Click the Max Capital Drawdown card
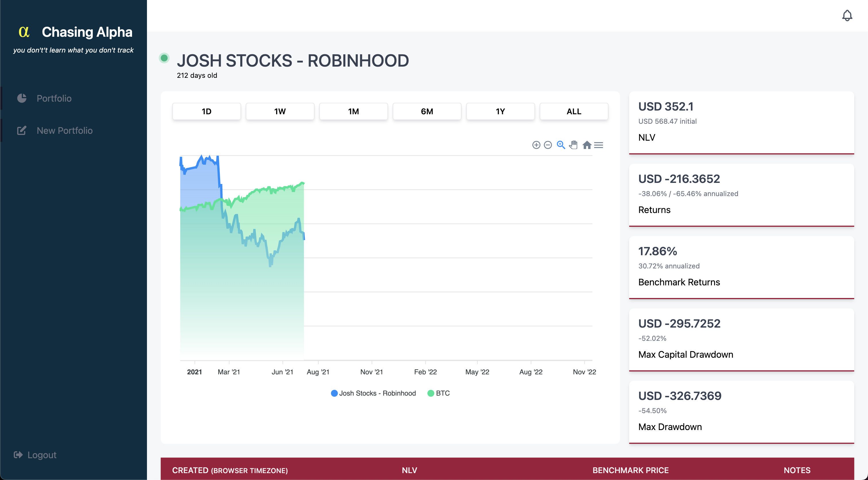868x480 pixels. (741, 340)
